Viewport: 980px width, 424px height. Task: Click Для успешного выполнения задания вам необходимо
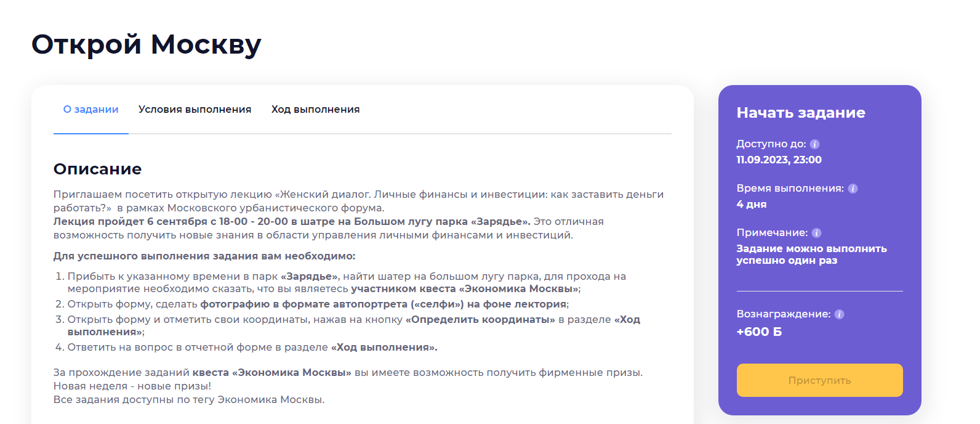coord(204,256)
